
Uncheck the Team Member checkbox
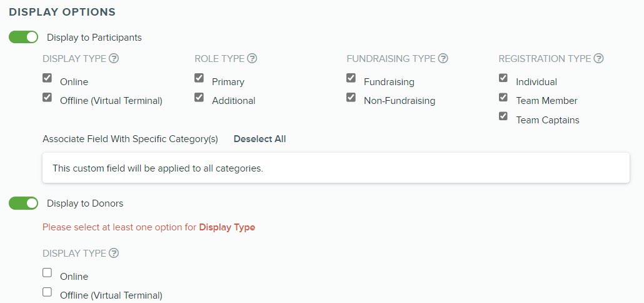503,97
